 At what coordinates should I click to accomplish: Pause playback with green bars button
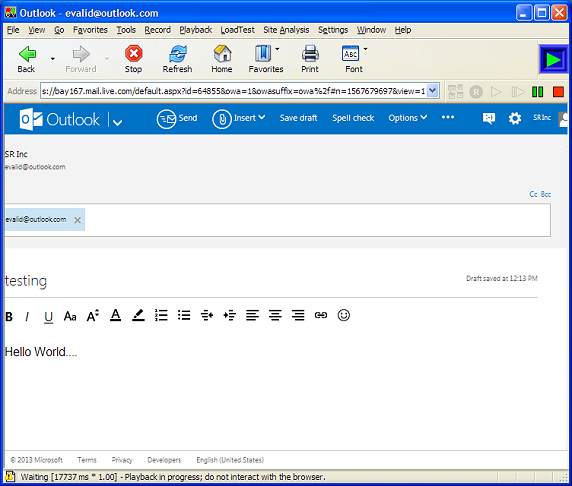pyautogui.click(x=537, y=92)
